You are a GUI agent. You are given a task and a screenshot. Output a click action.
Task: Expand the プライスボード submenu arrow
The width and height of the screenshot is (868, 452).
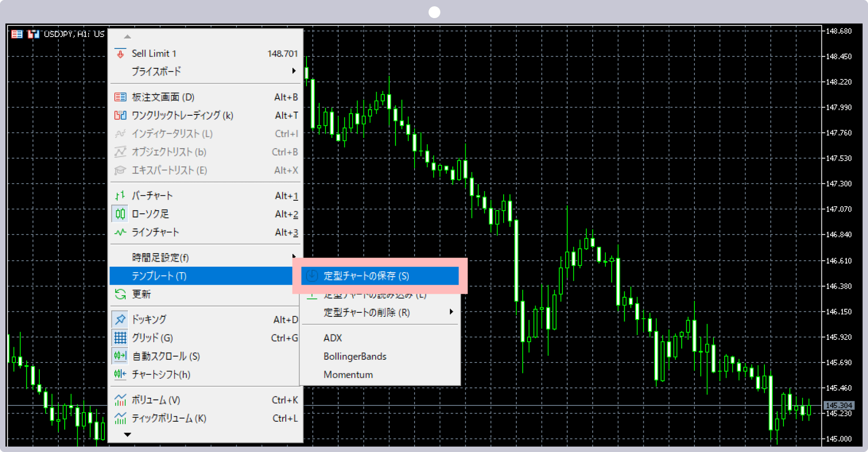click(294, 71)
